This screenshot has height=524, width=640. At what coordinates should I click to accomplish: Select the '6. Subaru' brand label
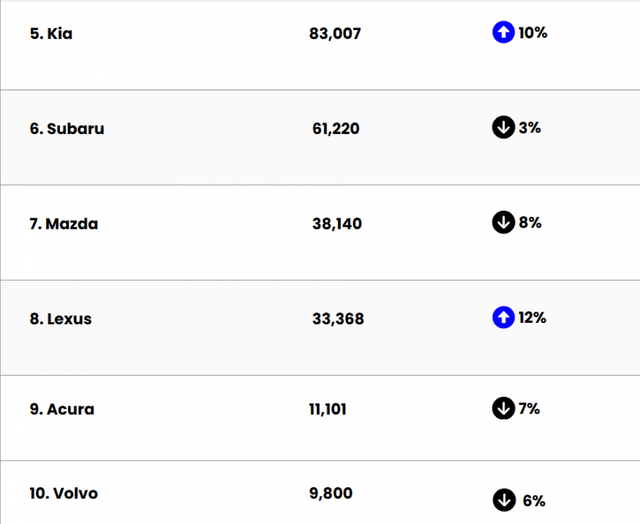[67, 128]
